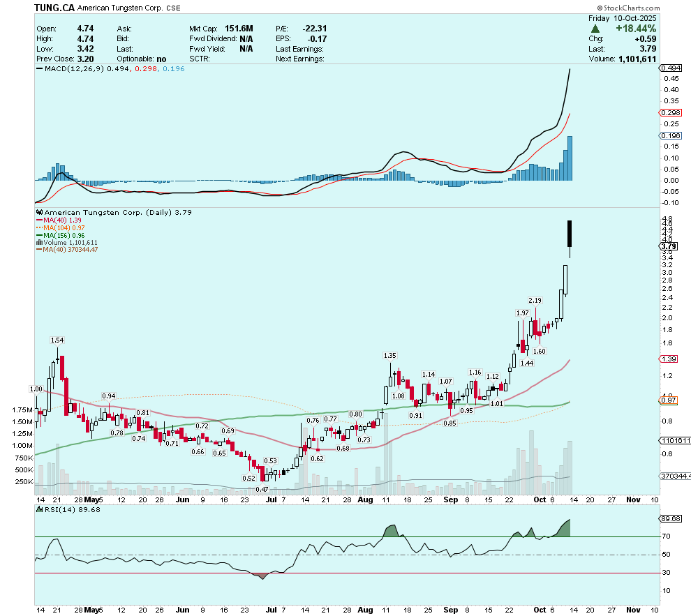Click the 1.00 price label at chart start
This screenshot has height=616, width=691.
click(36, 389)
